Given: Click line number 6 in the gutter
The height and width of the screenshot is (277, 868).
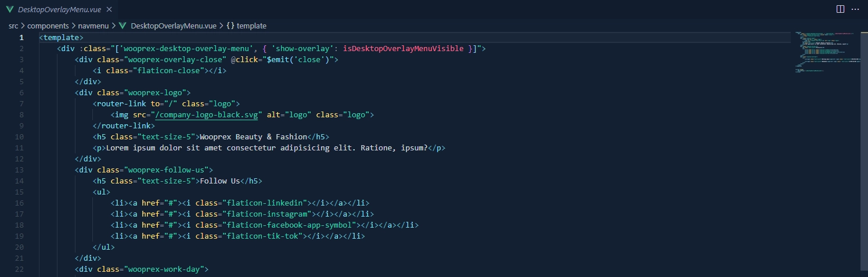Looking at the screenshot, I should click(x=21, y=93).
